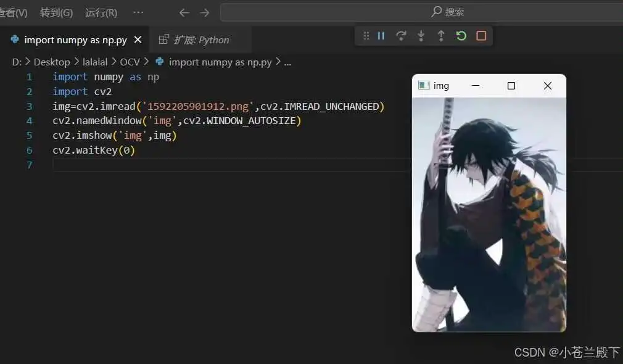
Task: Go forward with the right arrow
Action: (205, 13)
